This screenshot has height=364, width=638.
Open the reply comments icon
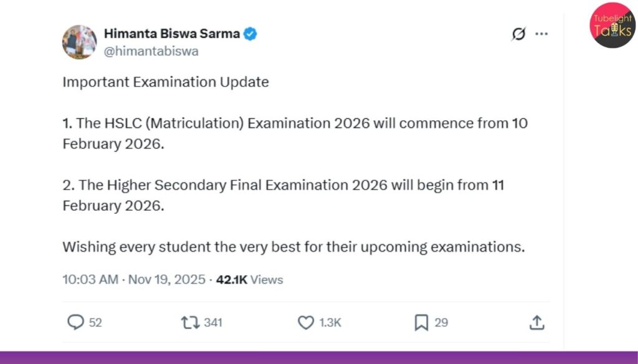tap(75, 322)
